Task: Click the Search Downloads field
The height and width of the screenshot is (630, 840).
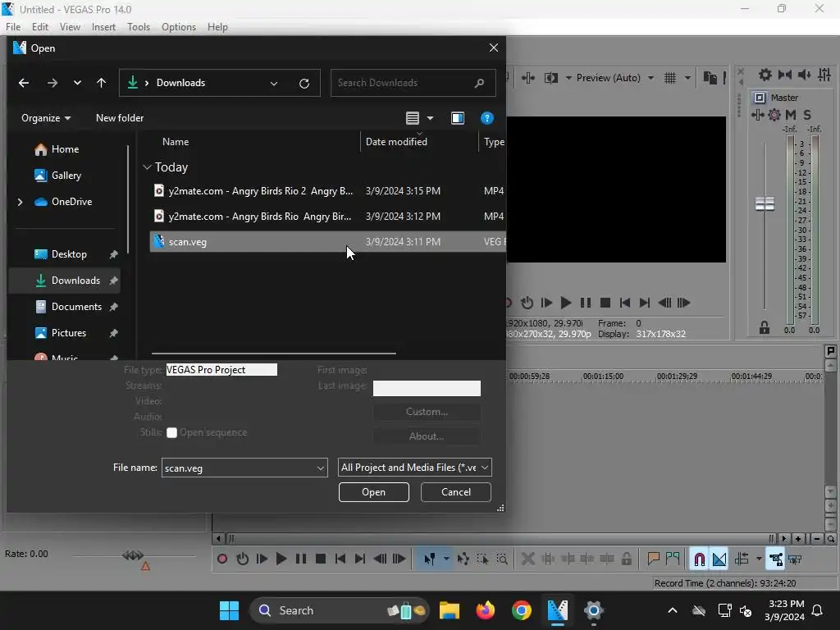Action: tap(413, 83)
